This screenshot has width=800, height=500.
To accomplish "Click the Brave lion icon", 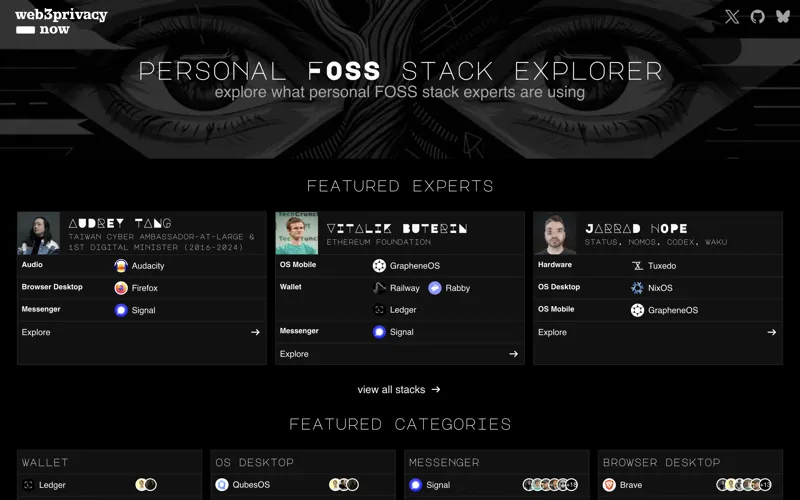I will 609,485.
